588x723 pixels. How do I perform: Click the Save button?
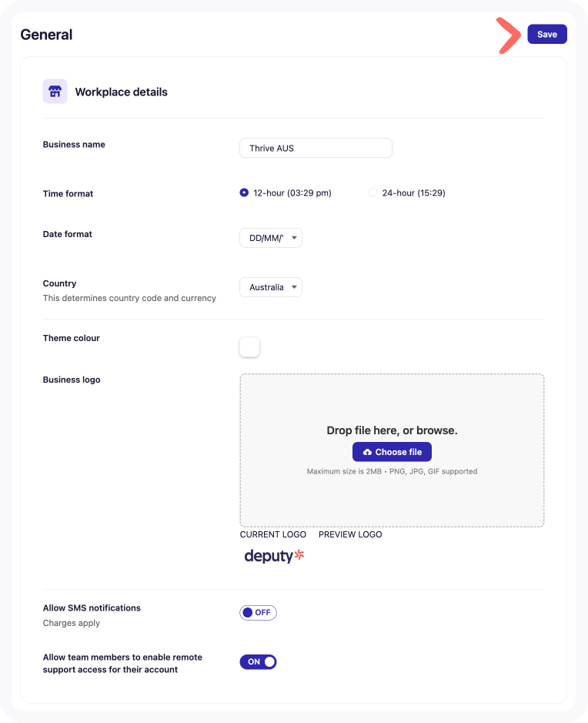[x=546, y=34]
